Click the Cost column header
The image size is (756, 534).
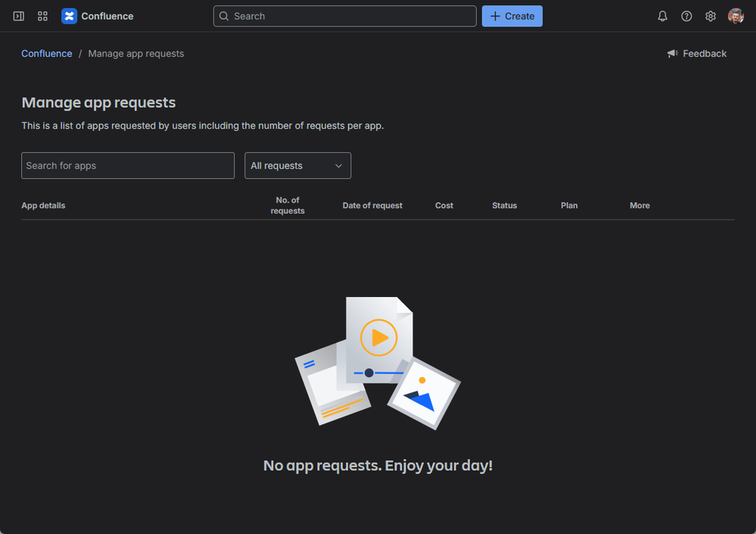444,205
